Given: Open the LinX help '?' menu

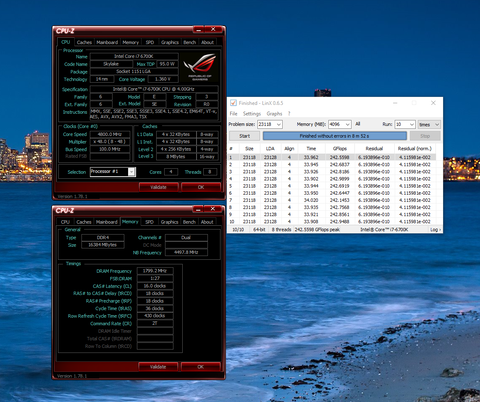Looking at the screenshot, I should (289, 114).
